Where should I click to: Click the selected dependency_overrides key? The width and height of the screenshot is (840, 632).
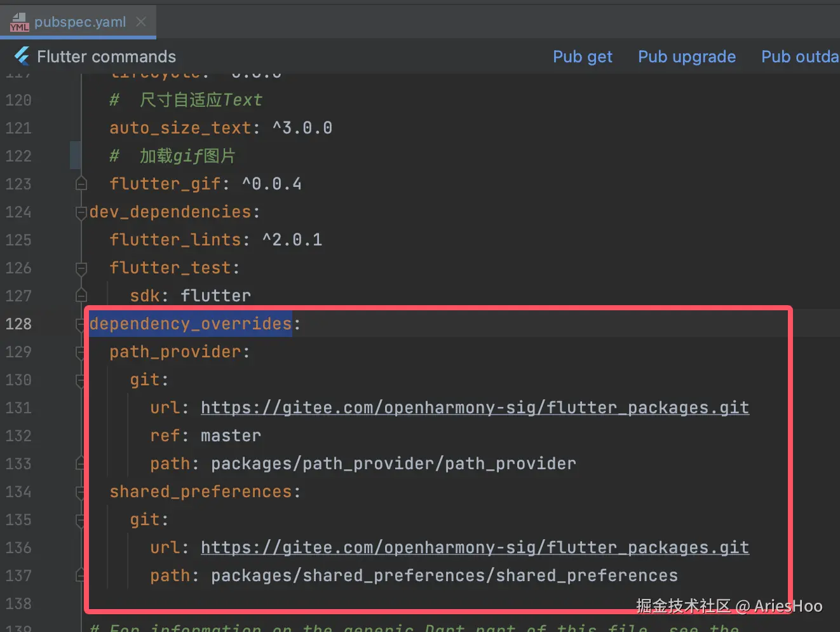point(191,324)
